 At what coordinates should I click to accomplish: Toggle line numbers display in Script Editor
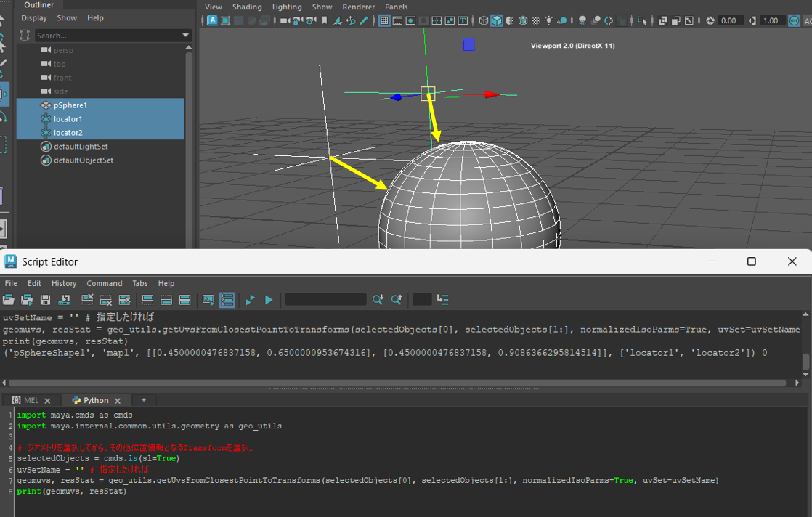[x=227, y=299]
